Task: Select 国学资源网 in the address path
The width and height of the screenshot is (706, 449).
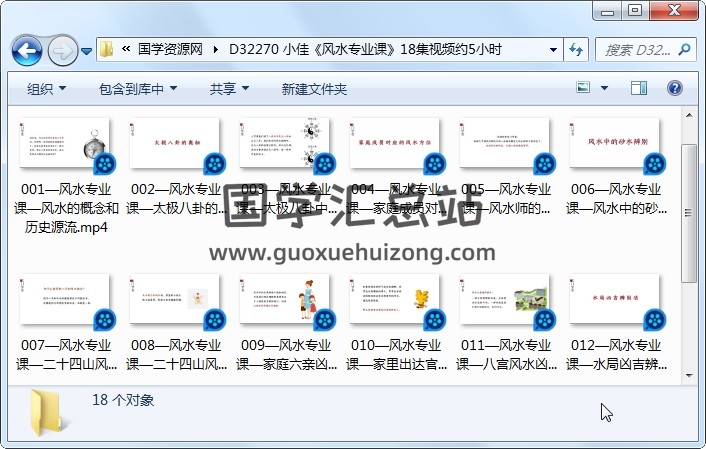Action: point(170,49)
